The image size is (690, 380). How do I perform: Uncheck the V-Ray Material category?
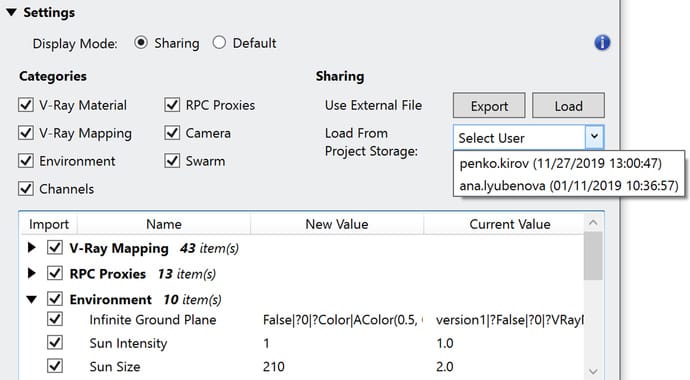pos(26,105)
